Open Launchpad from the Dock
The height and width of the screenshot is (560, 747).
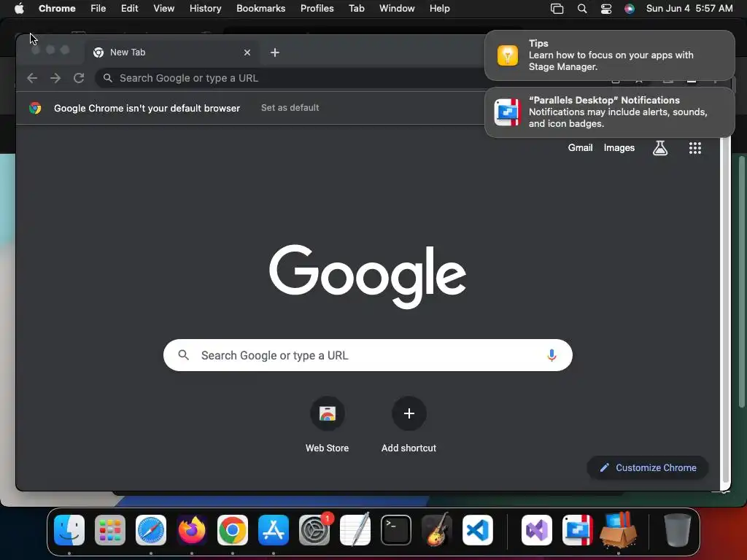[x=110, y=530]
